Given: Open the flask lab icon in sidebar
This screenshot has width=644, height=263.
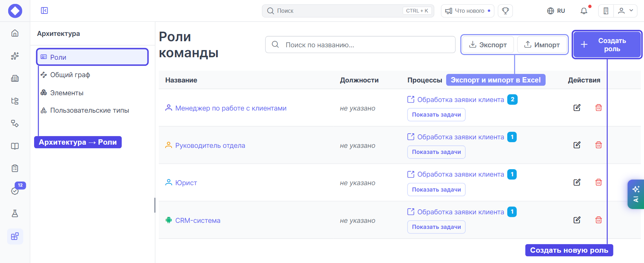Looking at the screenshot, I should [15, 214].
